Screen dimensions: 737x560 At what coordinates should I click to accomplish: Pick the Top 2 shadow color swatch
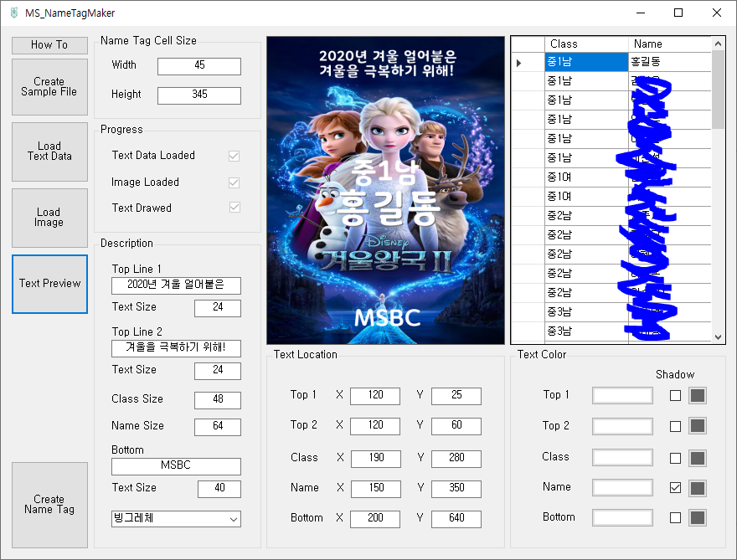pos(698,426)
